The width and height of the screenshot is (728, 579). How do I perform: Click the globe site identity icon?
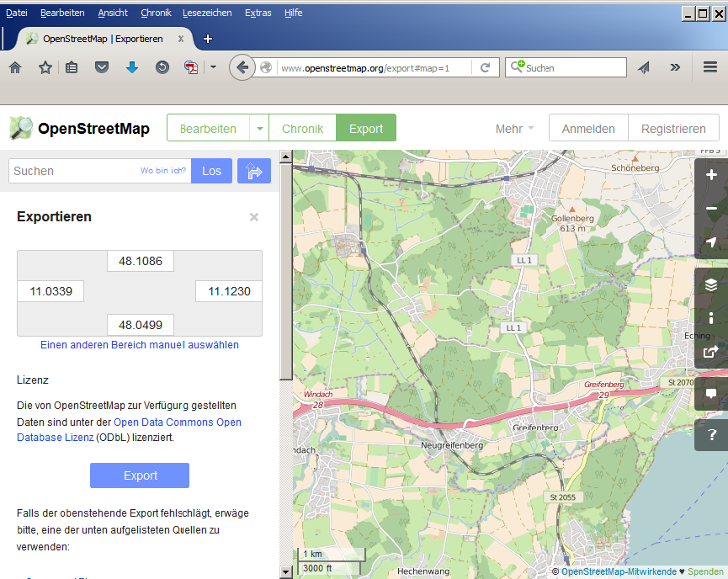(266, 68)
